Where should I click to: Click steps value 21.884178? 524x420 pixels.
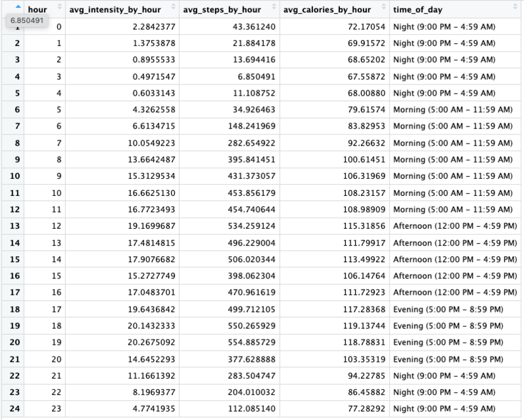coord(254,43)
